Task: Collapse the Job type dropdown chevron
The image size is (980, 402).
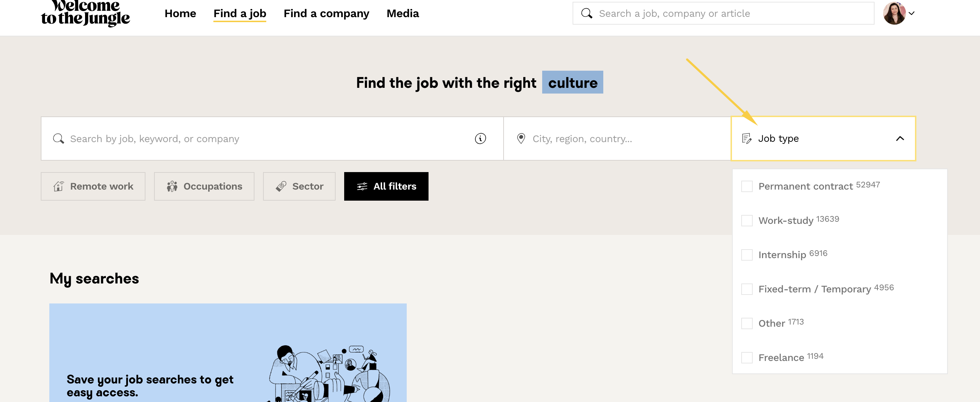Action: pyautogui.click(x=900, y=139)
